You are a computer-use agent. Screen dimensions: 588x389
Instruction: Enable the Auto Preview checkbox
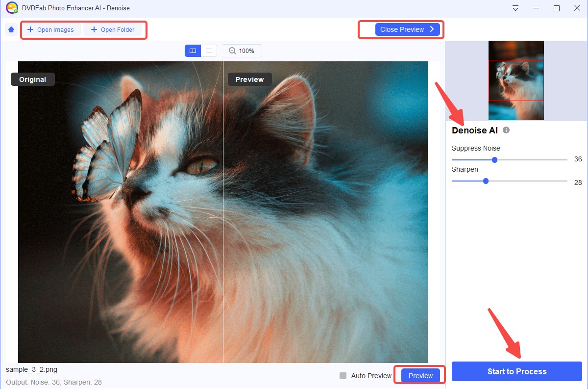pos(343,376)
